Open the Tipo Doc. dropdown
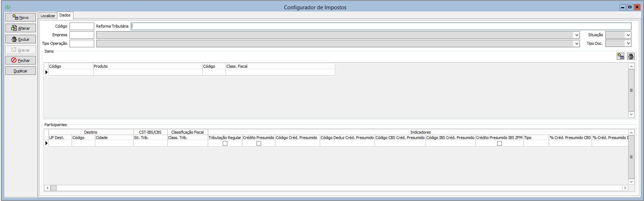 click(x=628, y=44)
